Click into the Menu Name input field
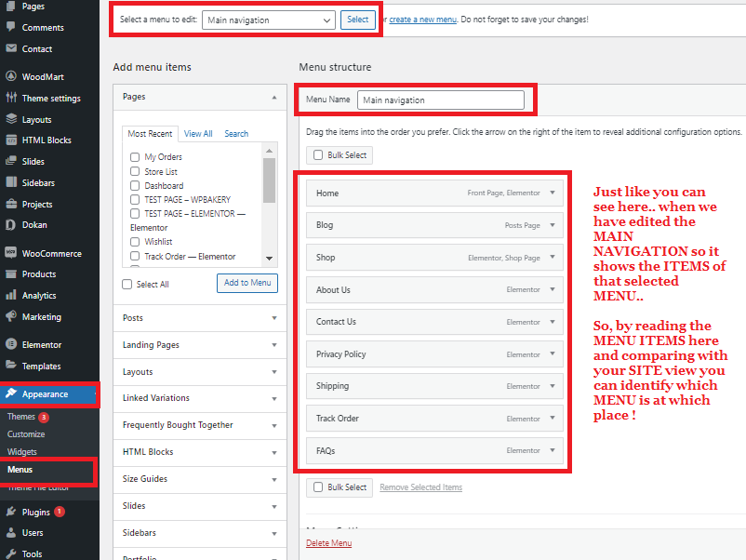This screenshot has height=560, width=746. click(441, 100)
